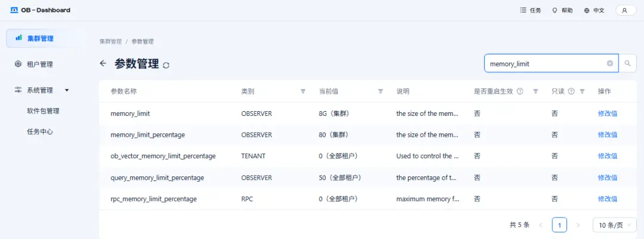Expand the 系统管理 menu arrow
644x239 pixels.
[67, 90]
